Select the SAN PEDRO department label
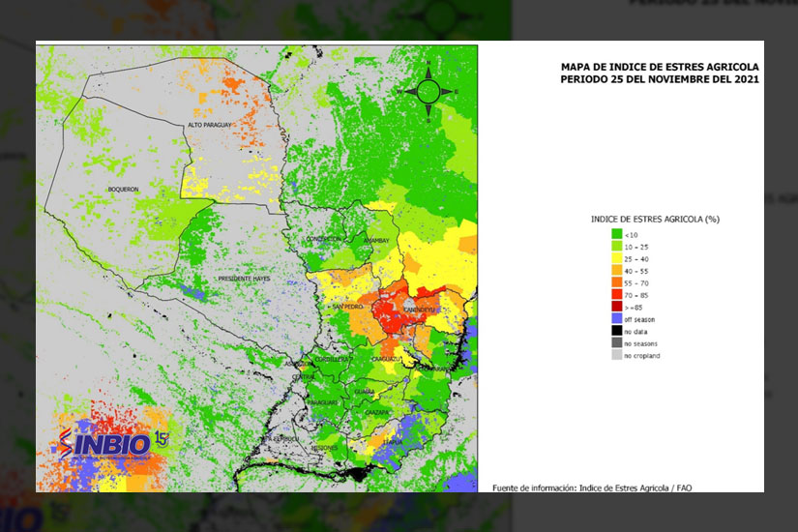Image resolution: width=798 pixels, height=532 pixels. pos(347,307)
